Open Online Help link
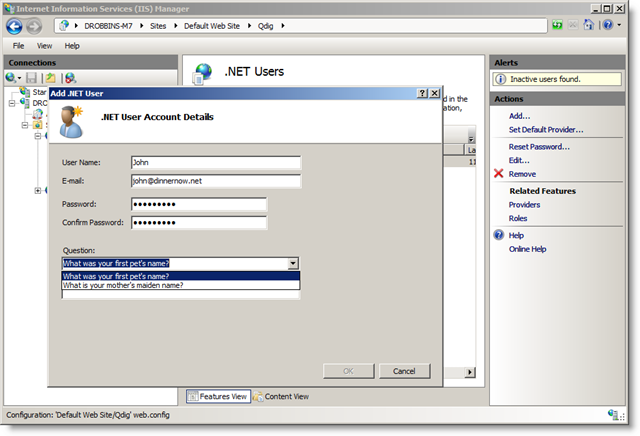Viewport: 640px width, 436px height. point(527,249)
